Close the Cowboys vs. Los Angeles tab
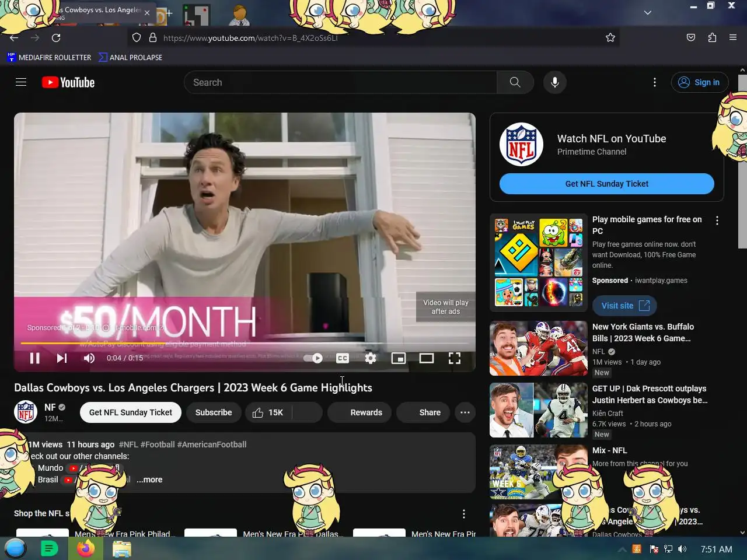 (x=147, y=13)
